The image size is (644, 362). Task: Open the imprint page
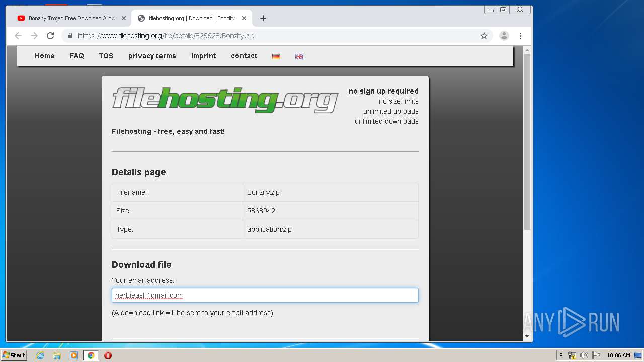coord(203,56)
